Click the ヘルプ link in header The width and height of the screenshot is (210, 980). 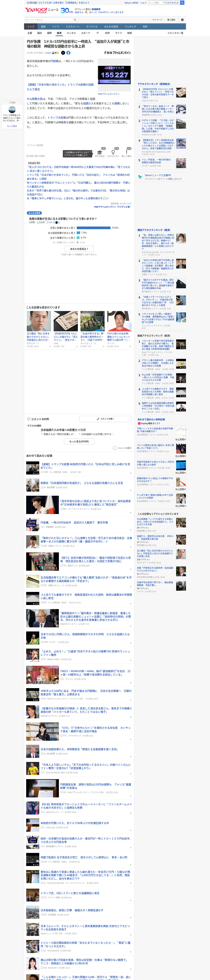tap(143, 3)
